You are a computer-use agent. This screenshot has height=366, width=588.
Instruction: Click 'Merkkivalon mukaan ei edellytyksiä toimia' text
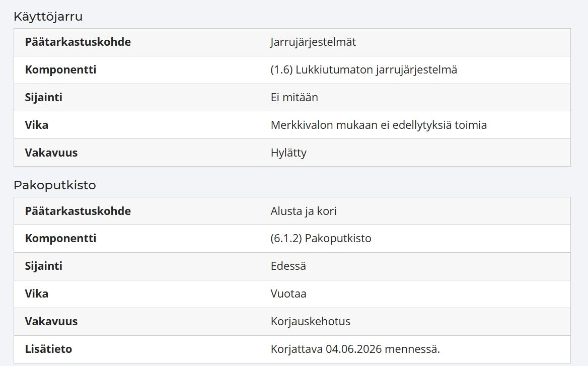coord(379,125)
